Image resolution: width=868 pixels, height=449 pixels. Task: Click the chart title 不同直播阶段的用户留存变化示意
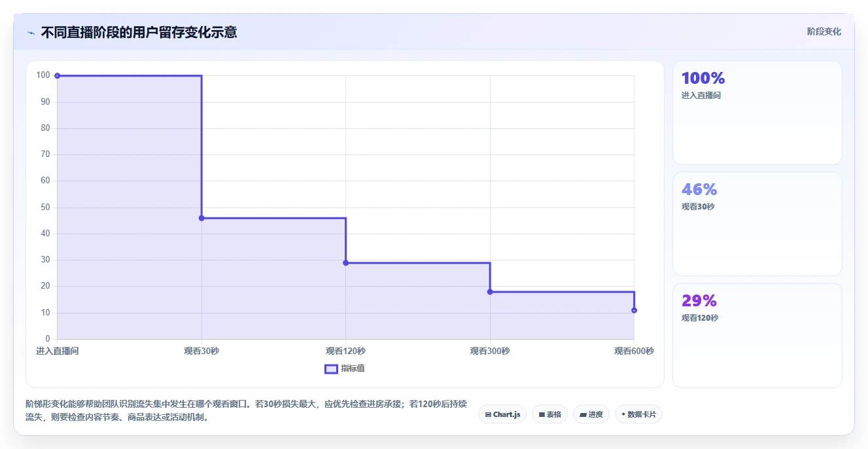click(x=139, y=32)
